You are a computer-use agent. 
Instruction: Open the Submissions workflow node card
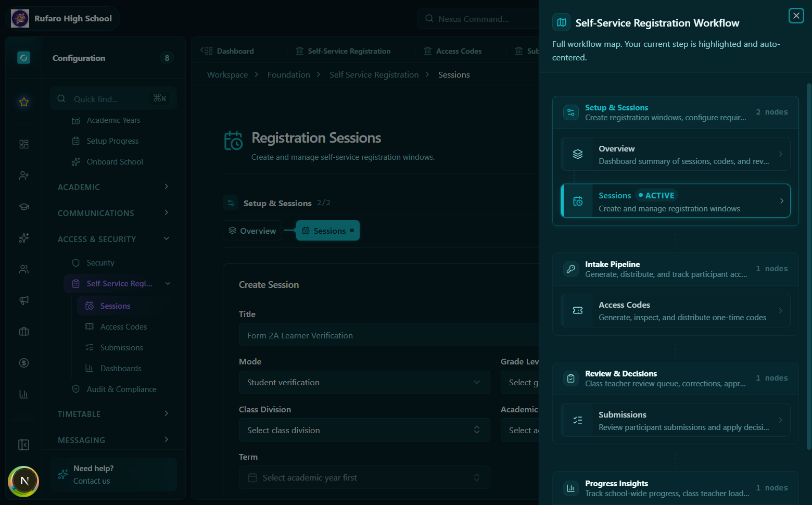coord(676,420)
